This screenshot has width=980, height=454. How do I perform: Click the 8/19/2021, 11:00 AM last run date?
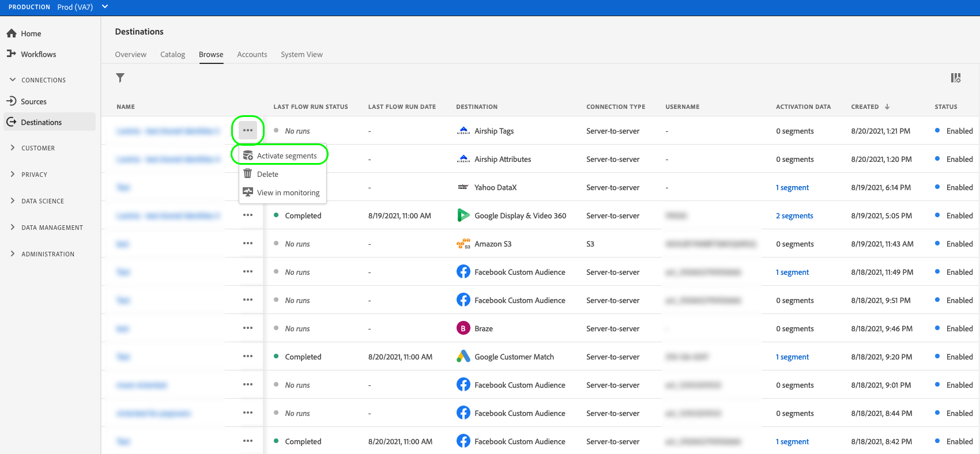(399, 215)
